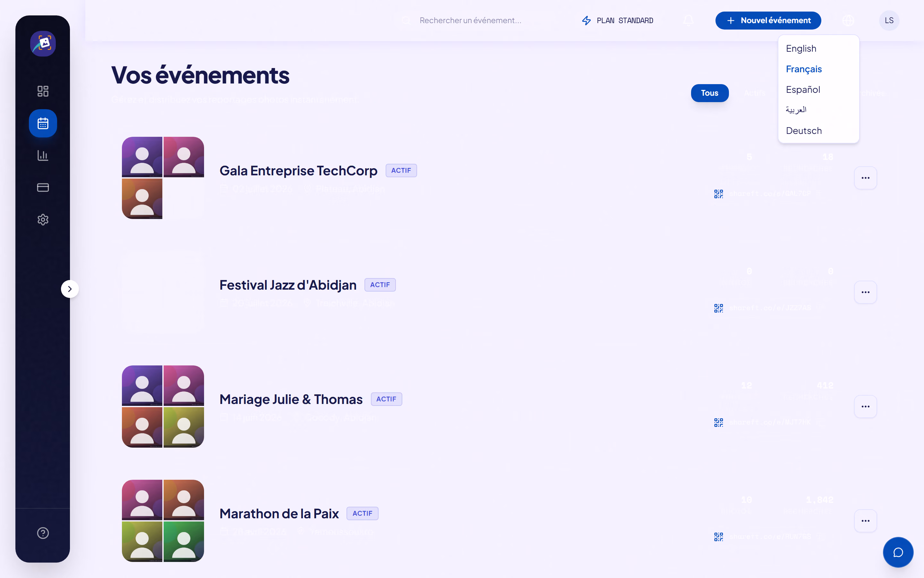Open Mariage Julie & Thomas event

point(291,399)
